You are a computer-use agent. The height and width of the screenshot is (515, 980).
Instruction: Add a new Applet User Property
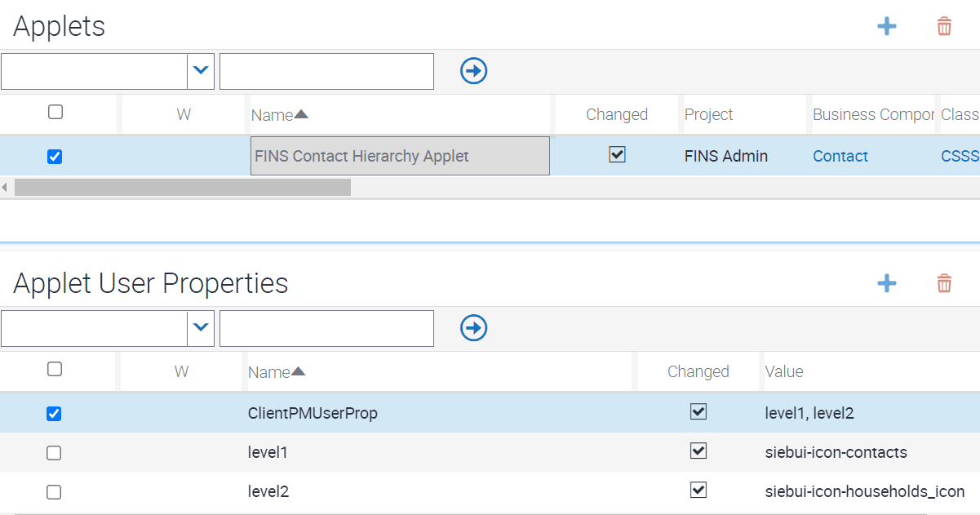click(x=886, y=284)
